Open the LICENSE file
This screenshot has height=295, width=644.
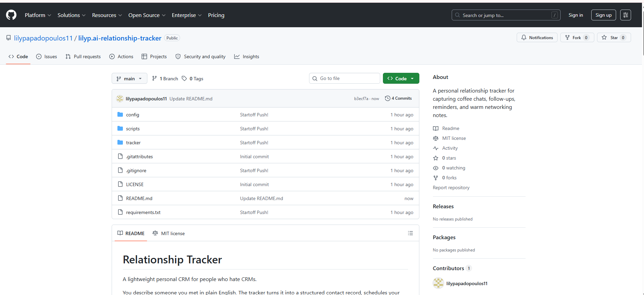[x=135, y=184]
